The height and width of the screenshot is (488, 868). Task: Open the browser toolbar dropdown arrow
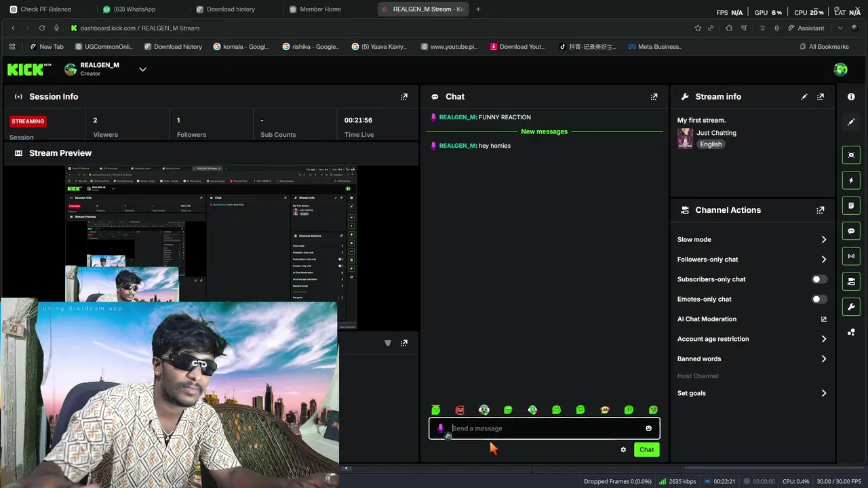(x=840, y=28)
